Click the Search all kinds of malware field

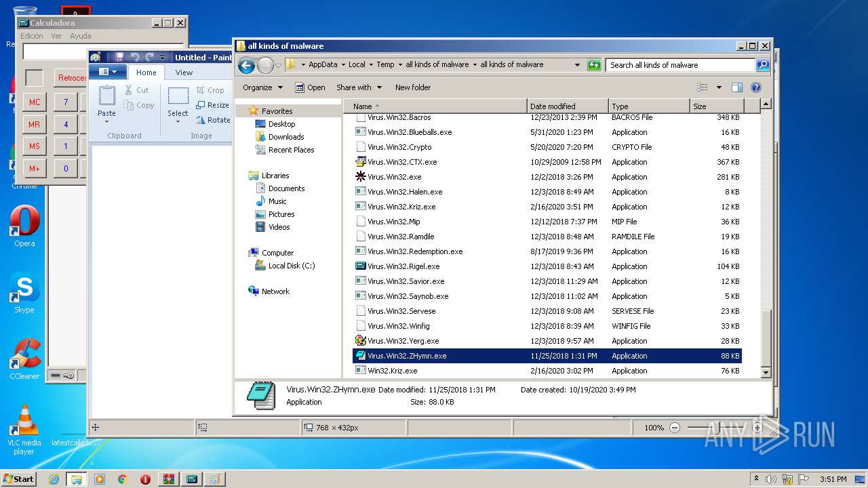point(680,65)
